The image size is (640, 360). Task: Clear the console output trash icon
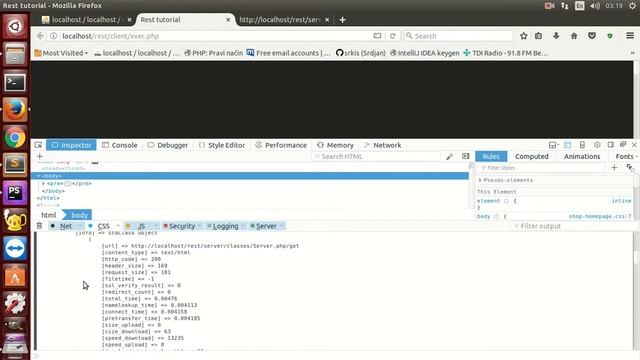[x=39, y=226]
